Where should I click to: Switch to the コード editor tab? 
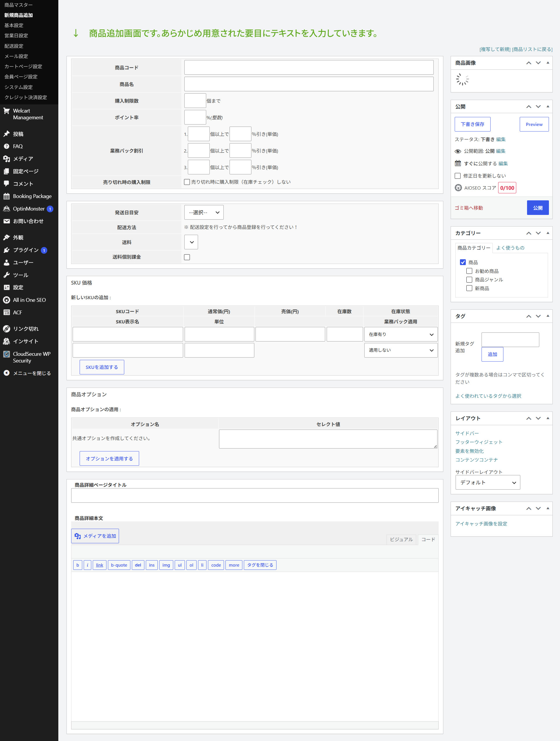pyautogui.click(x=428, y=539)
